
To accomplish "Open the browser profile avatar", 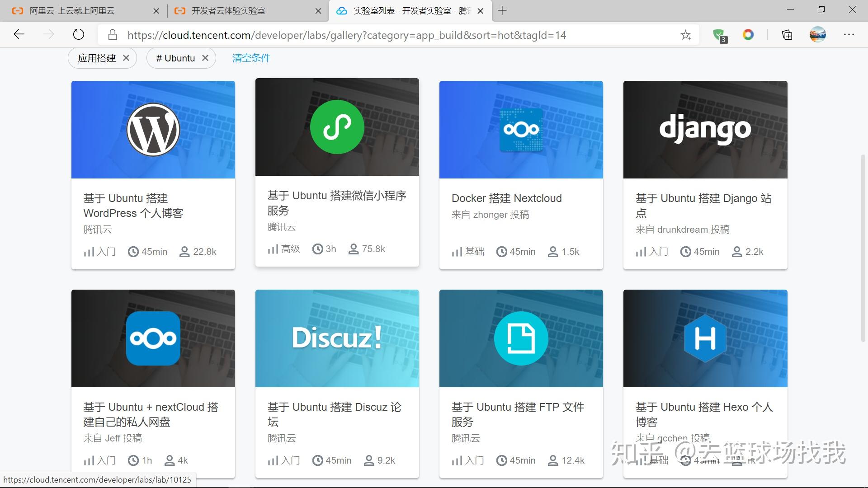I will pyautogui.click(x=818, y=35).
